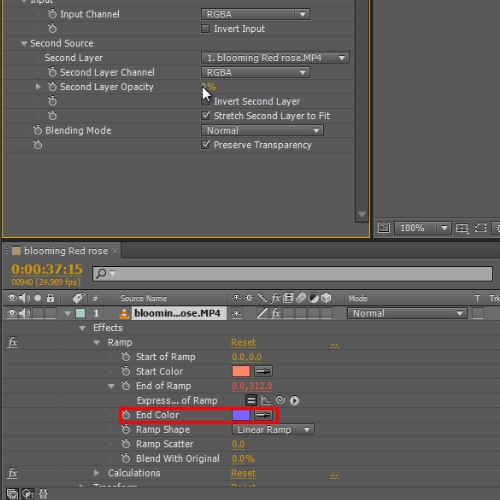Collapse the Second Source group
This screenshot has height=500, width=500.
(x=24, y=43)
